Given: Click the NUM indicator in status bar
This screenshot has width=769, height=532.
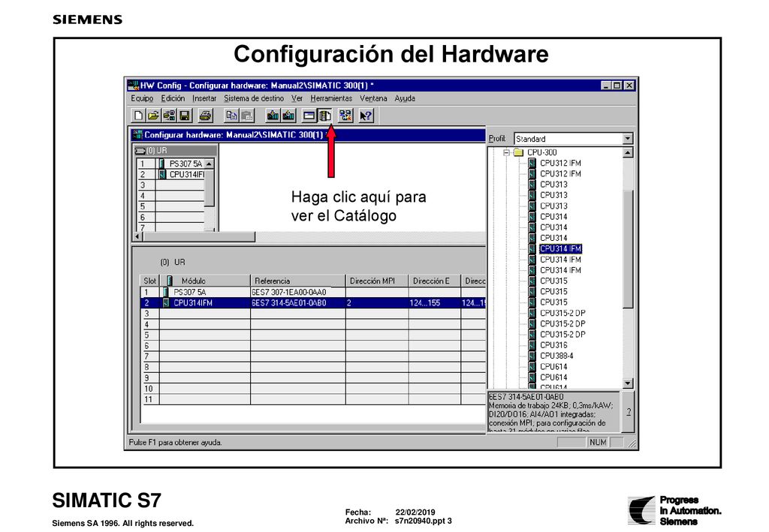Looking at the screenshot, I should click(x=598, y=443).
